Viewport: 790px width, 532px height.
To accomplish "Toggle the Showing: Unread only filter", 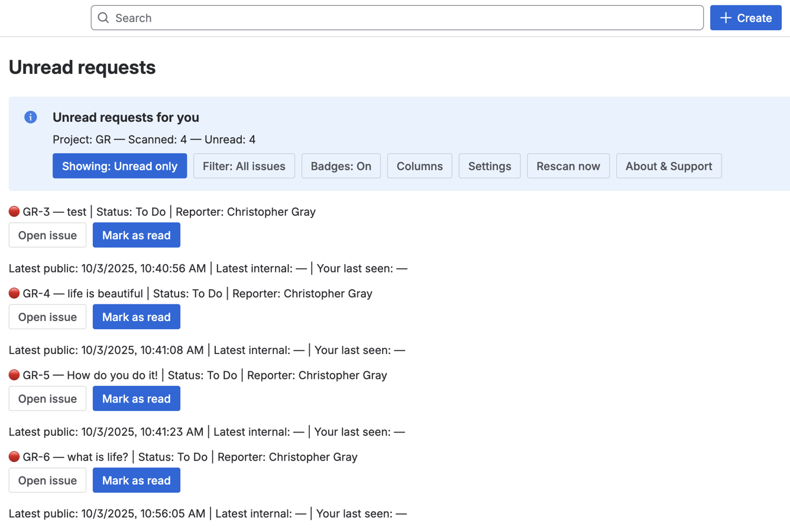I will click(119, 166).
